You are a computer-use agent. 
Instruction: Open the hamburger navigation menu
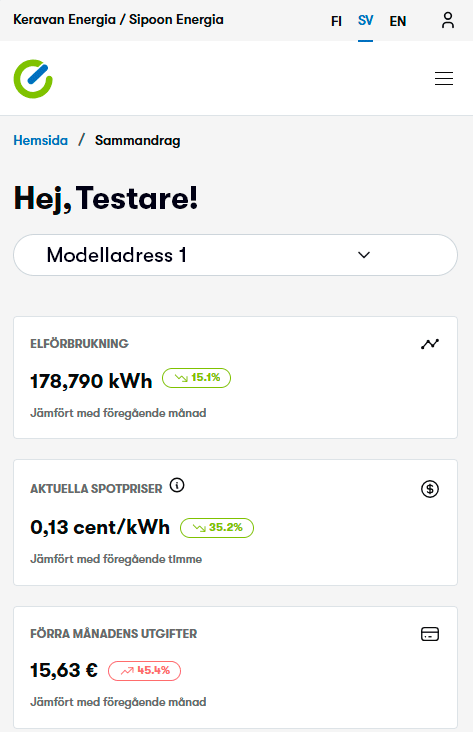[x=444, y=78]
